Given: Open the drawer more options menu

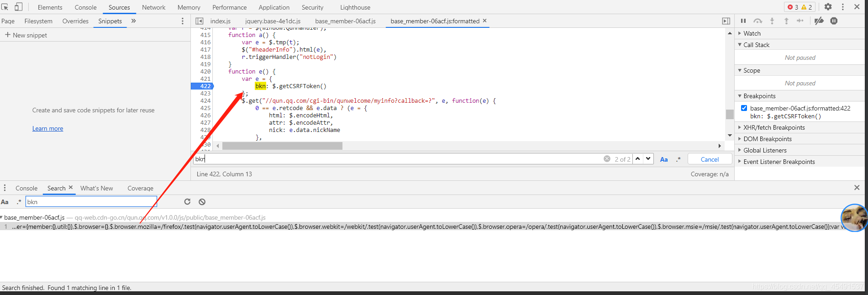Looking at the screenshot, I should click(x=5, y=188).
